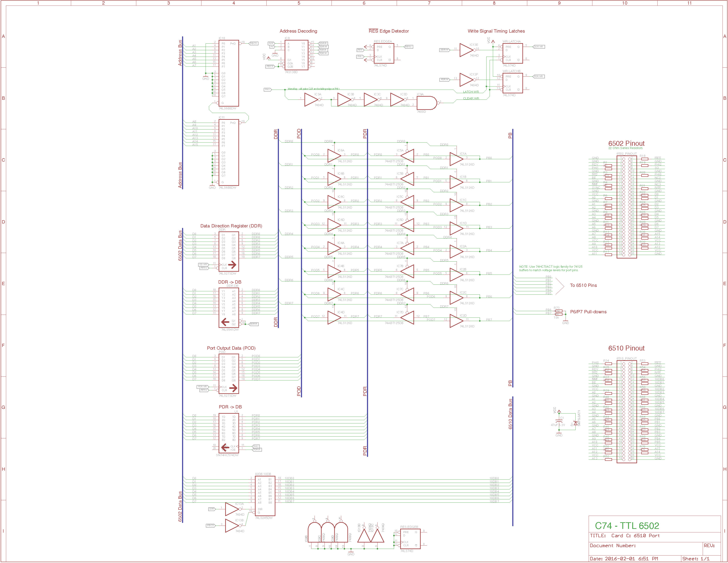
Task: Click the left arrow in DDR.DB buffer
Action: pos(225,322)
